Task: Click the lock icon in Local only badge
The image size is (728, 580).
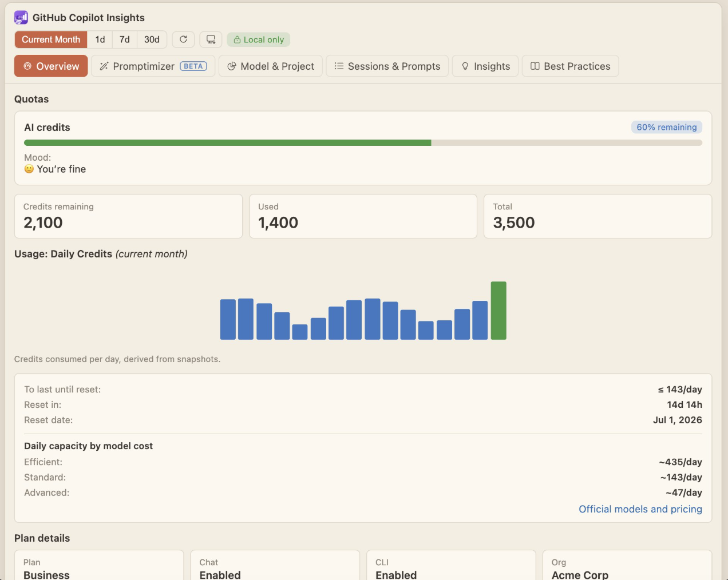Action: [x=237, y=39]
